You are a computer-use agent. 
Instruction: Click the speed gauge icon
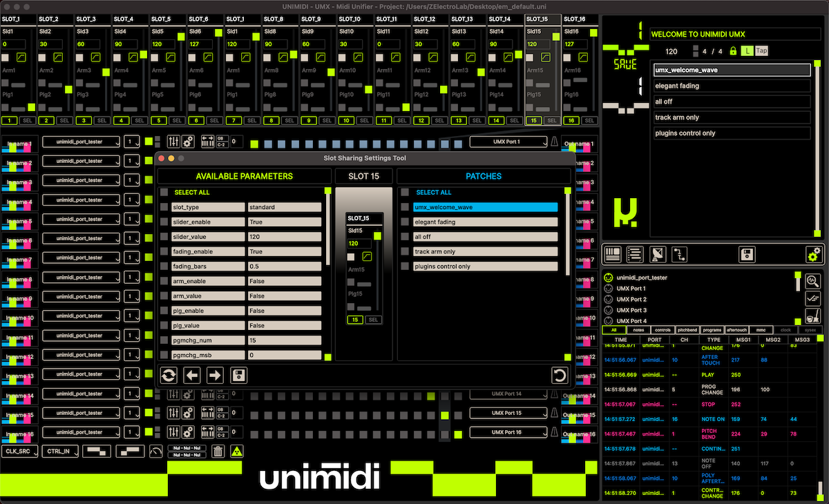[157, 452]
